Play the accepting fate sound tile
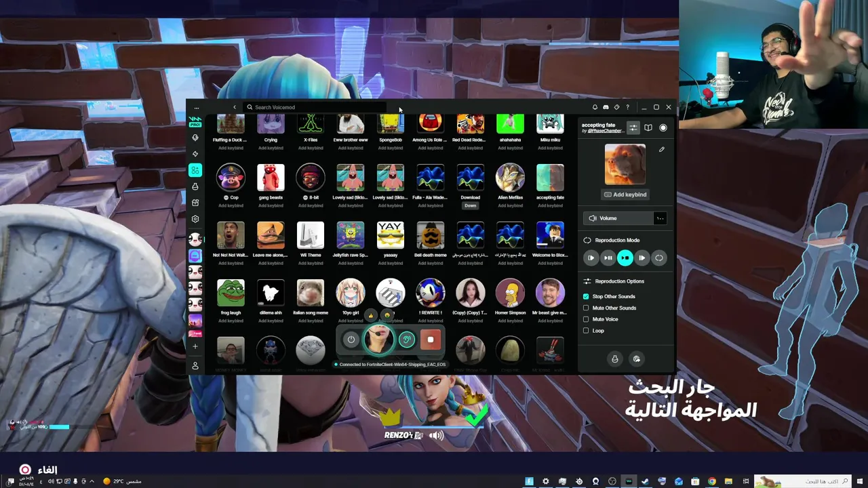The width and height of the screenshot is (868, 488). 550,178
